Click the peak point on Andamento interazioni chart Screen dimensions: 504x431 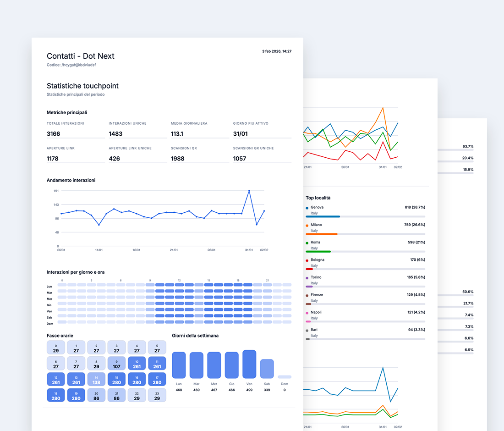coord(249,190)
